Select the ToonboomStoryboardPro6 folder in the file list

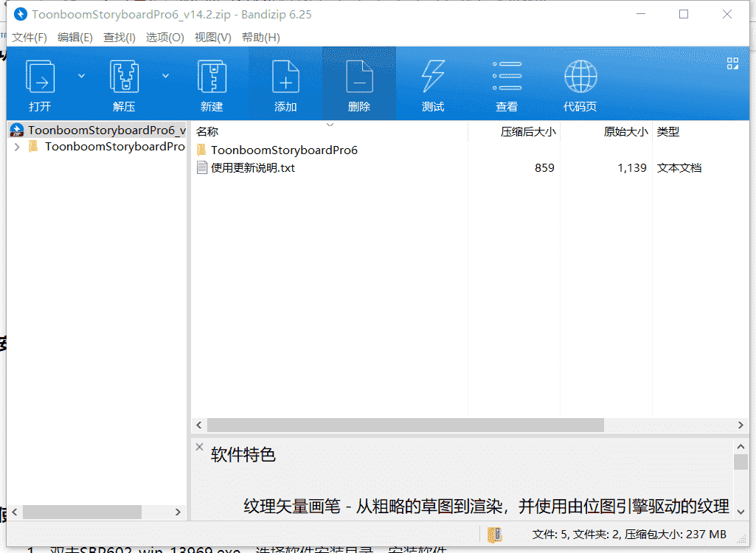284,150
